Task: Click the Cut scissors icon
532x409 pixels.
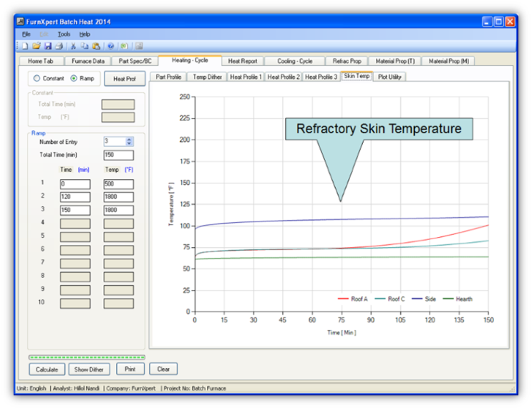Action: (x=73, y=46)
